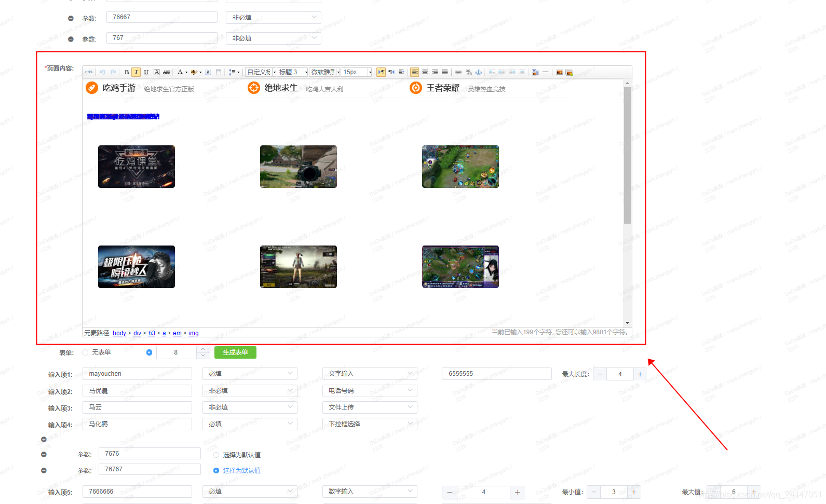
Task: Remove the parameter row 7676
Action: point(44,455)
